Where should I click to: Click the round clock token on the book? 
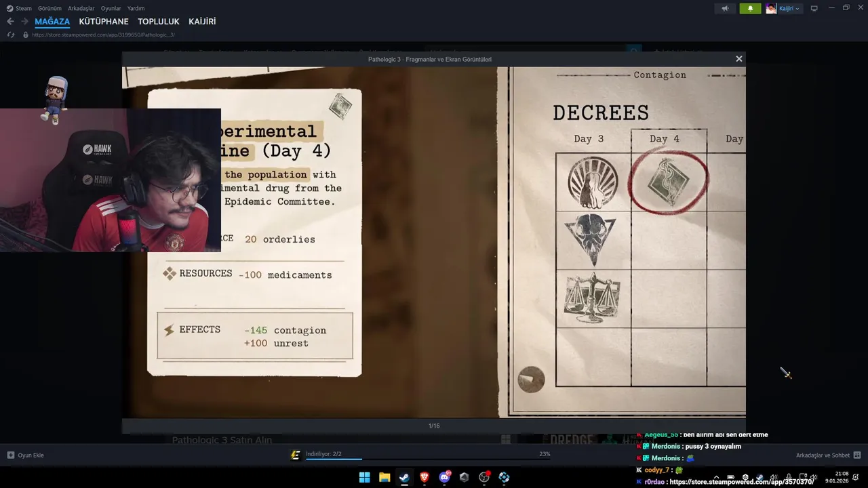[x=531, y=380]
